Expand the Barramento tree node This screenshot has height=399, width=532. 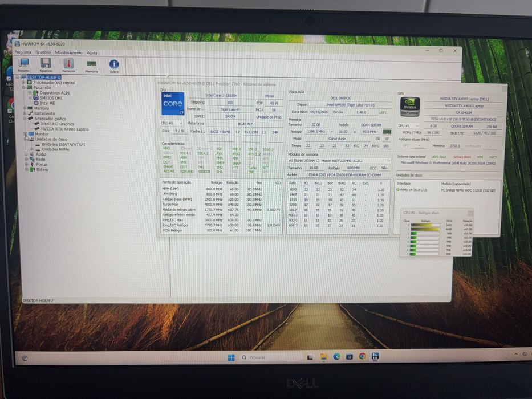pos(25,113)
